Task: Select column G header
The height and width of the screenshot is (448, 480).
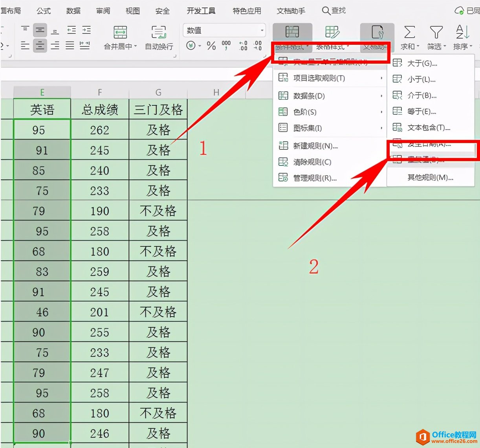Action: tap(158, 92)
